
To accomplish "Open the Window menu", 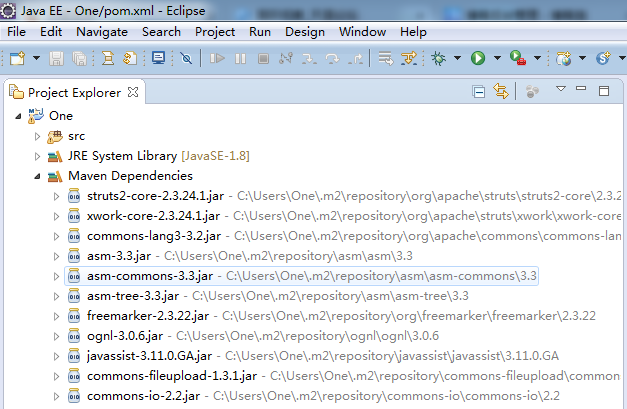I will tap(362, 32).
